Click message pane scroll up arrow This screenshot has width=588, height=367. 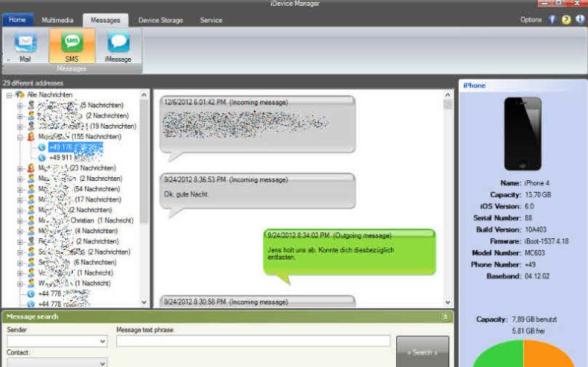(448, 95)
